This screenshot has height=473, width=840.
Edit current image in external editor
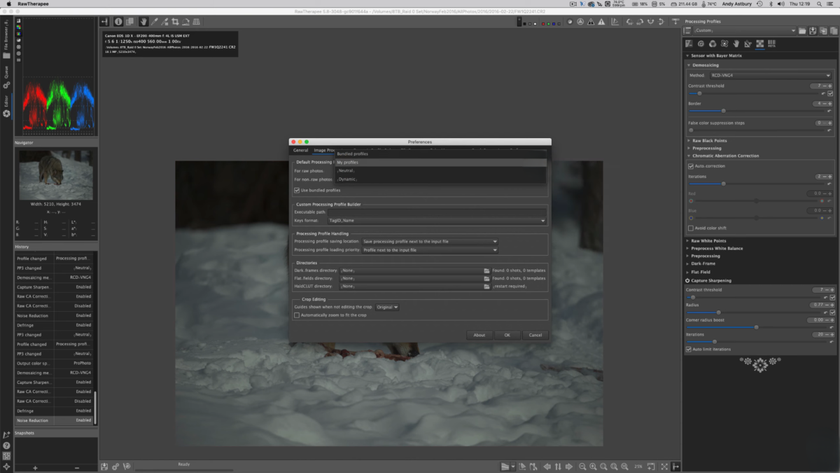coord(127,467)
